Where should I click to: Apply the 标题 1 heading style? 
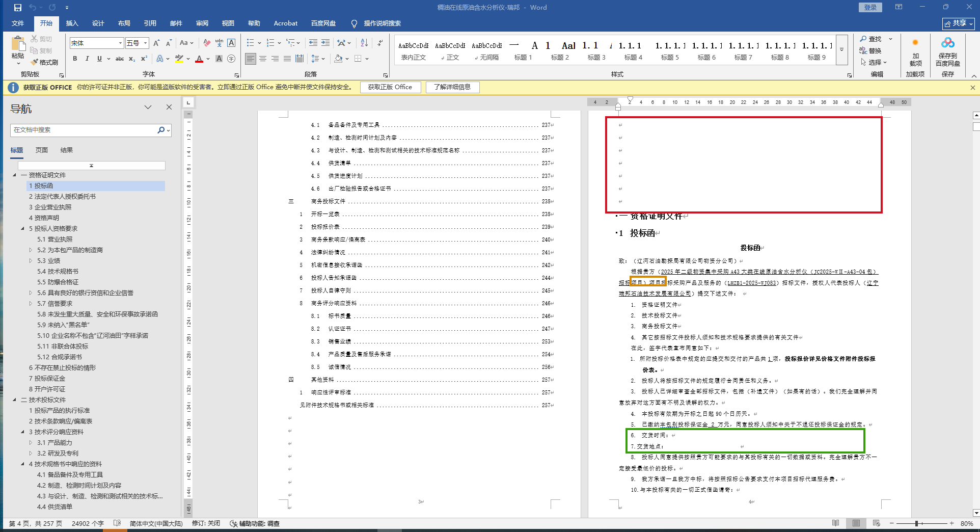coord(523,50)
